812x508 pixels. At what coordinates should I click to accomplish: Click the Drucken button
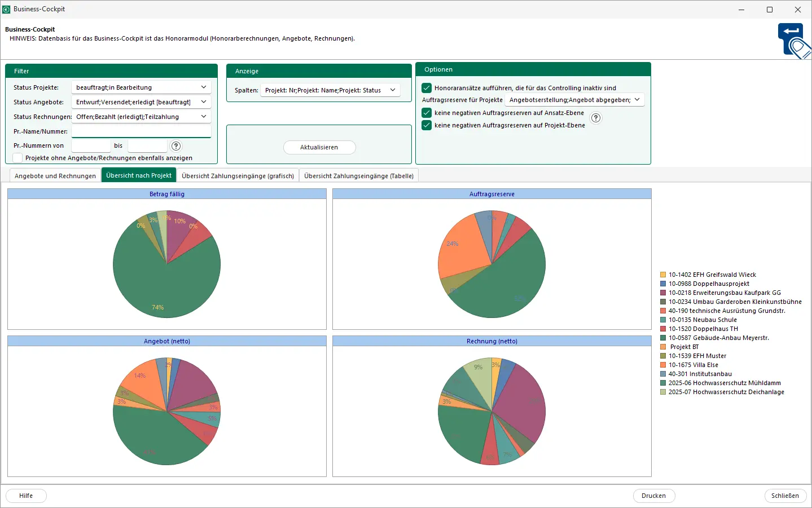[x=653, y=496]
